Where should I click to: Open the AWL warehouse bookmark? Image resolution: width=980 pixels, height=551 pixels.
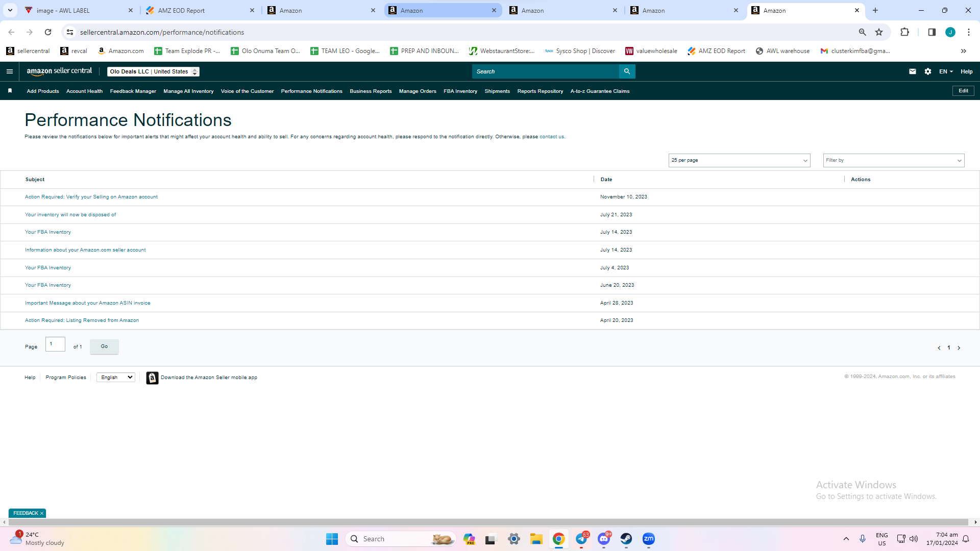tap(782, 51)
